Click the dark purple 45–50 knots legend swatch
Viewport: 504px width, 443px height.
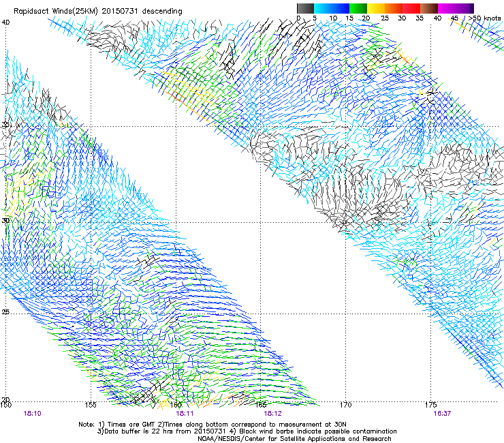tap(465, 8)
